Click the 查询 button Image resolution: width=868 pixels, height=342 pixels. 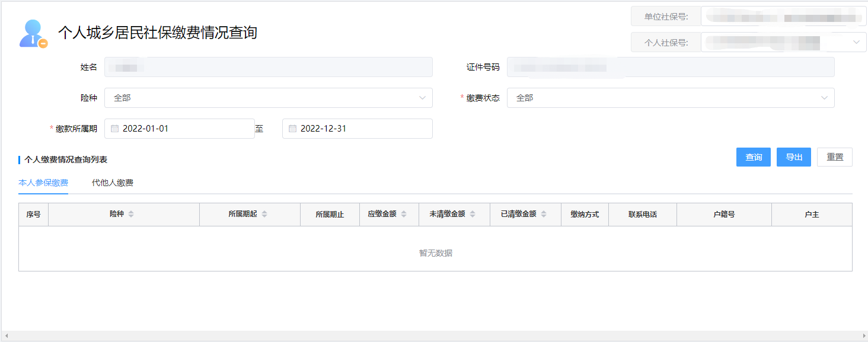[754, 157]
